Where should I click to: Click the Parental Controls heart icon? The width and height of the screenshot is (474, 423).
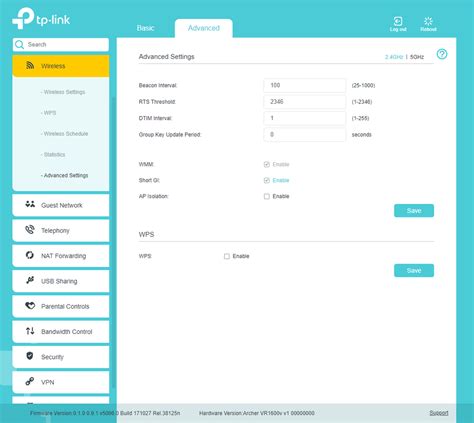click(30, 305)
